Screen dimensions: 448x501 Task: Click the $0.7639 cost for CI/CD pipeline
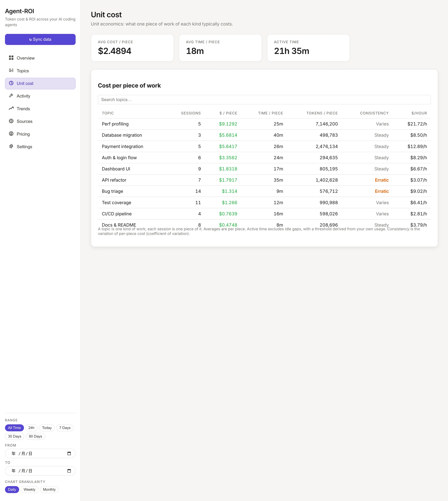point(228,214)
